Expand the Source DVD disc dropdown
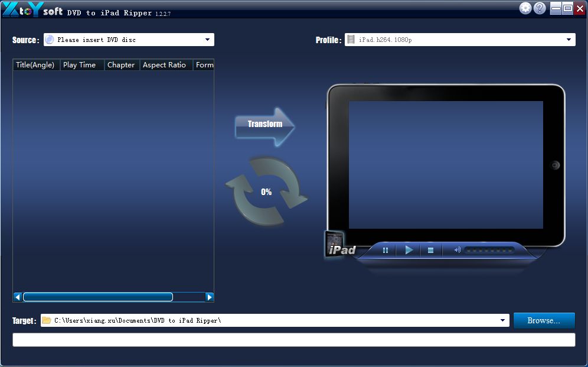The image size is (588, 367). 207,40
